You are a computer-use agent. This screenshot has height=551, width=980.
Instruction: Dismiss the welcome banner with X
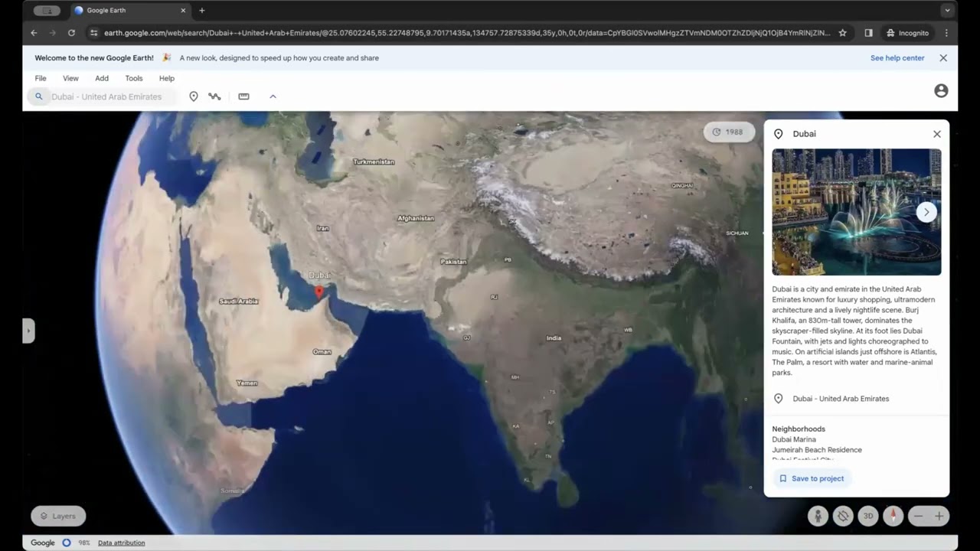tap(943, 58)
